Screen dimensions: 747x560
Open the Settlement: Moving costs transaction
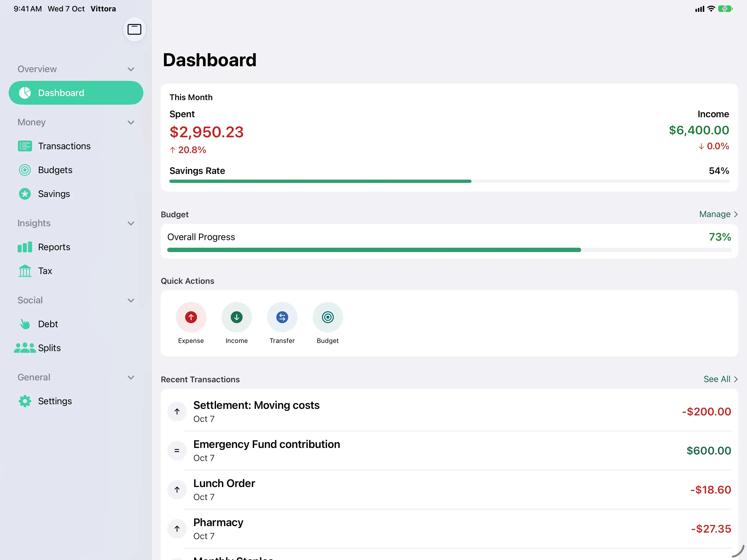(x=450, y=412)
